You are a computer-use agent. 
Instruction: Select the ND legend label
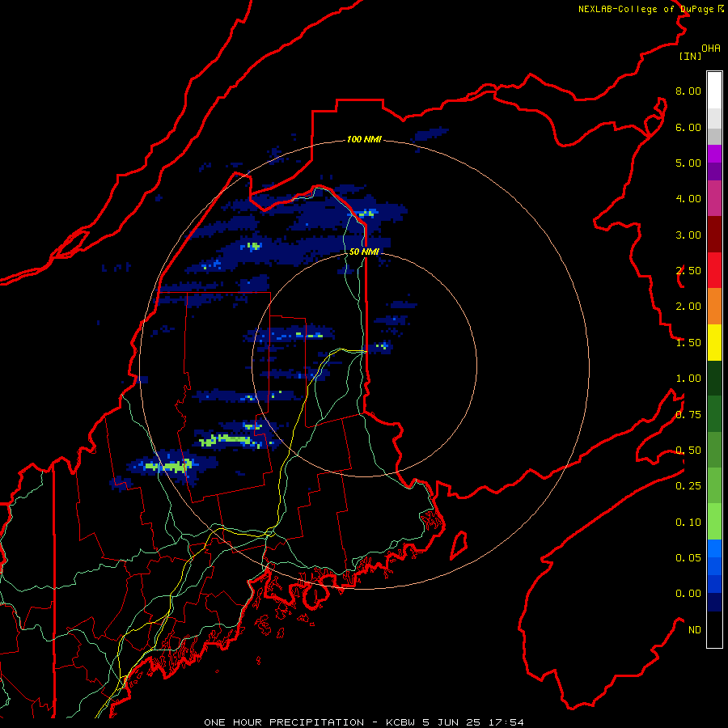[695, 630]
